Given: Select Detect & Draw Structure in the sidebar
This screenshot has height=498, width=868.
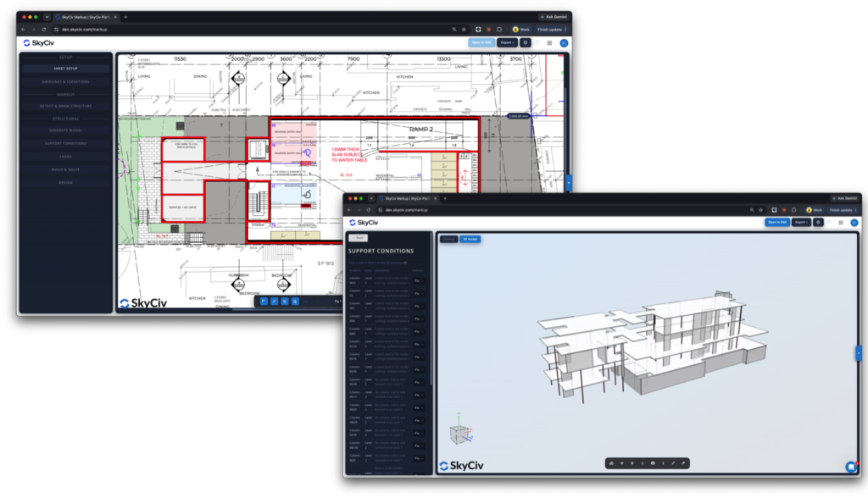Looking at the screenshot, I should pos(66,106).
